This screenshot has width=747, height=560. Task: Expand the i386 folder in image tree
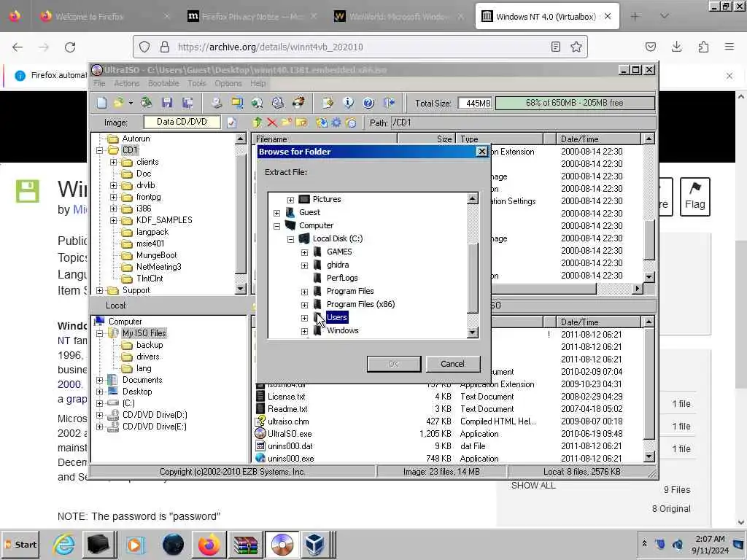(x=113, y=209)
